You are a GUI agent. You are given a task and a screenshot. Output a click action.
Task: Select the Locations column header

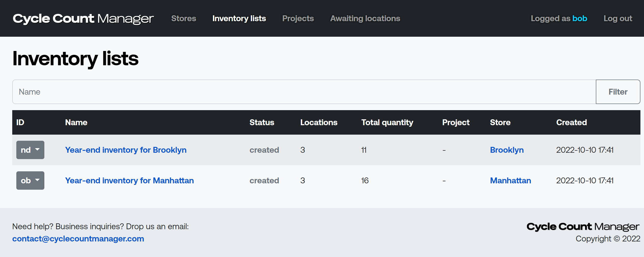point(319,122)
